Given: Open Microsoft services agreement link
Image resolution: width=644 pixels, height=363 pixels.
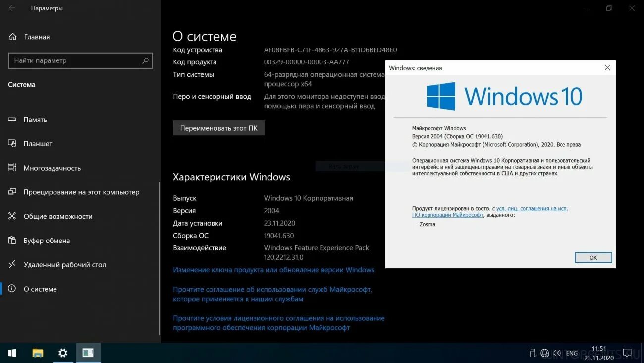Looking at the screenshot, I should click(x=272, y=294).
